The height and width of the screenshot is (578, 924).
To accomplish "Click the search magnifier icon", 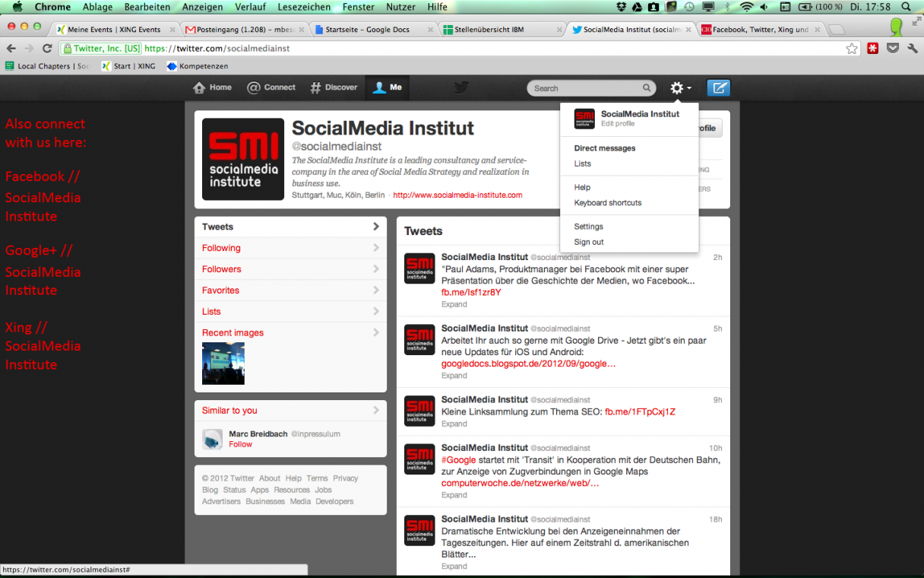I will click(647, 88).
